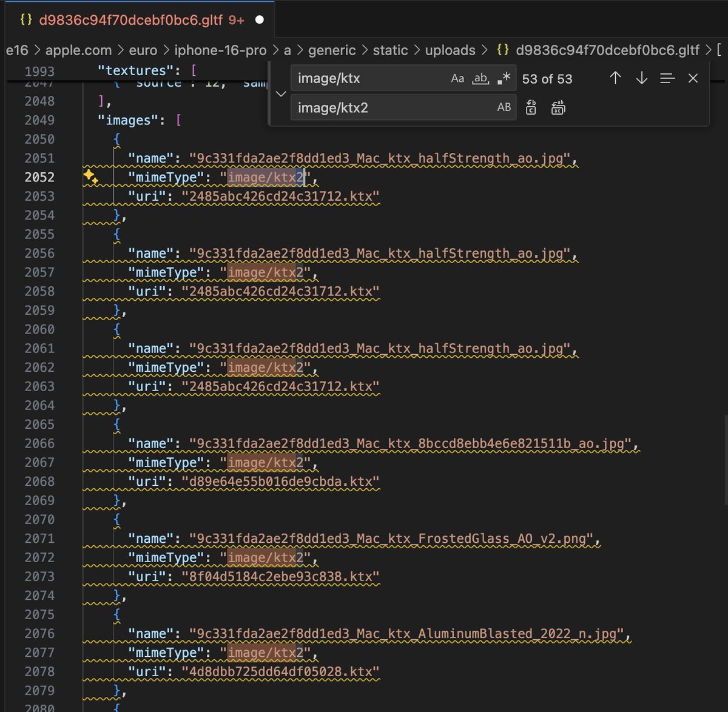The image size is (728, 712).
Task: Click the Copilot sparkle icon on line 2052
Action: pyautogui.click(x=90, y=176)
